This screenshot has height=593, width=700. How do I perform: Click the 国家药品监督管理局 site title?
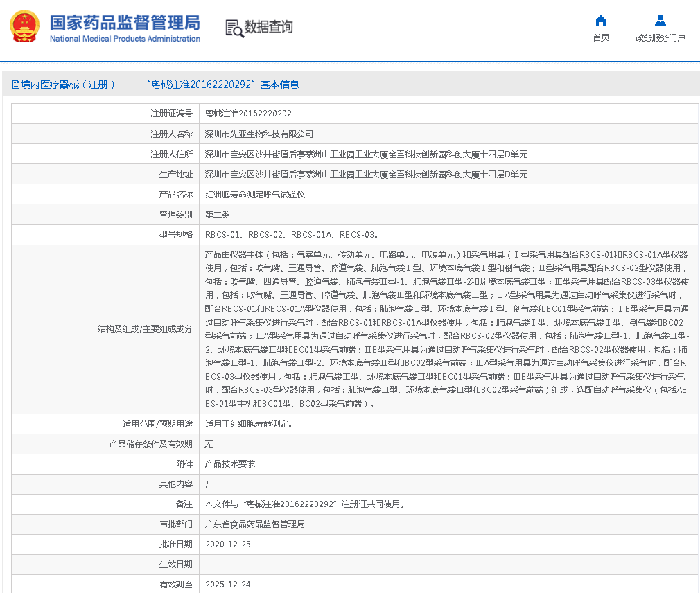click(x=125, y=22)
